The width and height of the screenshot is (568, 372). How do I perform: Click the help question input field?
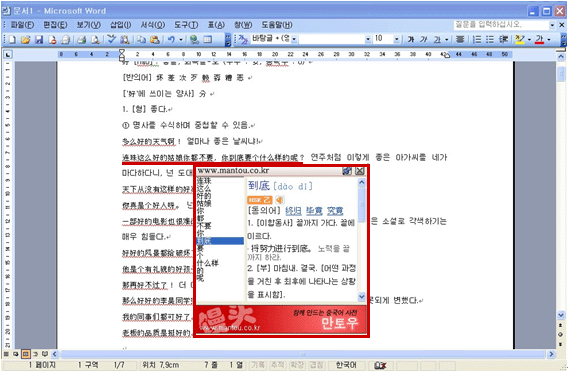(x=501, y=25)
